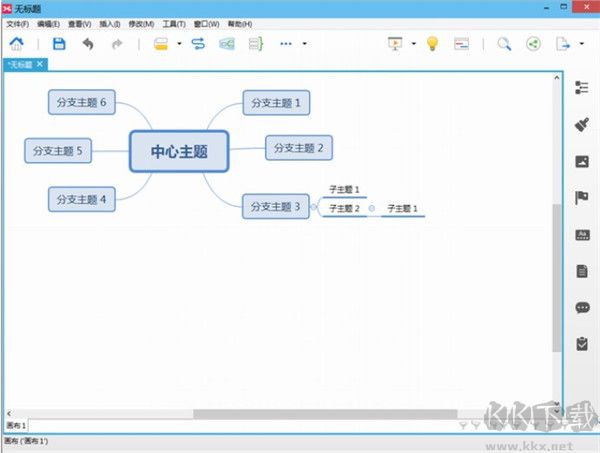Select the central topic 中心主题
The image size is (600, 453).
pos(179,152)
